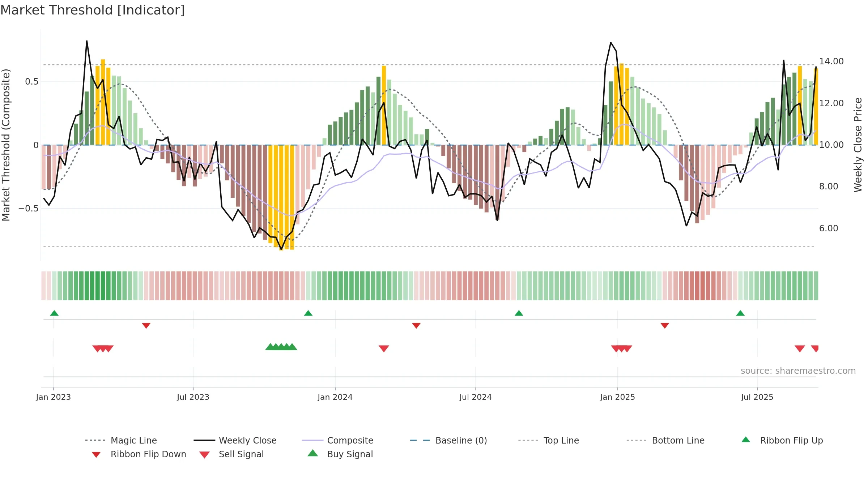The image size is (868, 488).
Task: Click the 14.00 price axis label
Action: pyautogui.click(x=831, y=61)
